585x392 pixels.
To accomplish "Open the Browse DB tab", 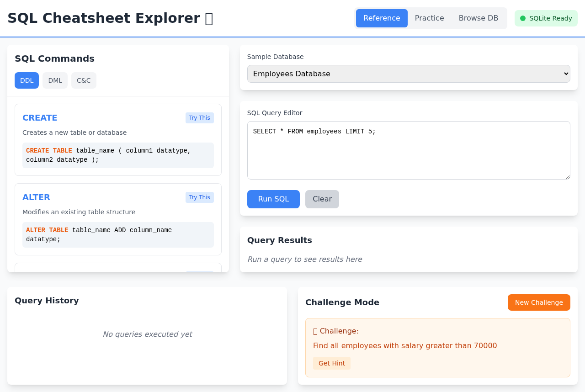I will click(478, 18).
